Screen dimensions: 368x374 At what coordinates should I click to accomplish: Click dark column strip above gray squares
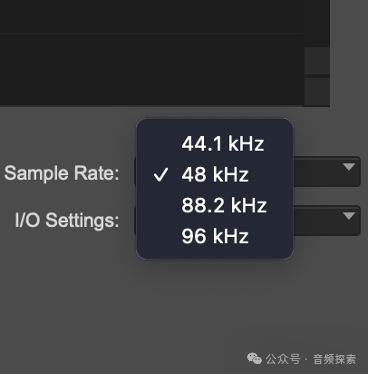[x=317, y=23]
